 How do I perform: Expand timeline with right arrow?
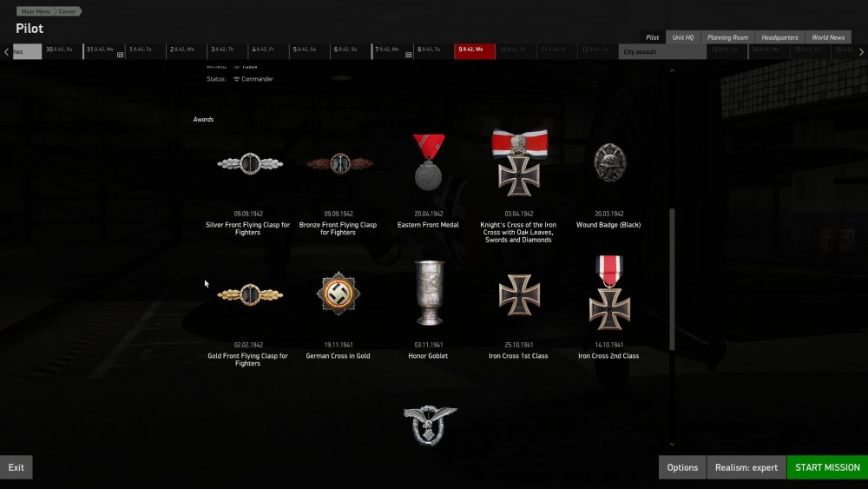tap(861, 52)
